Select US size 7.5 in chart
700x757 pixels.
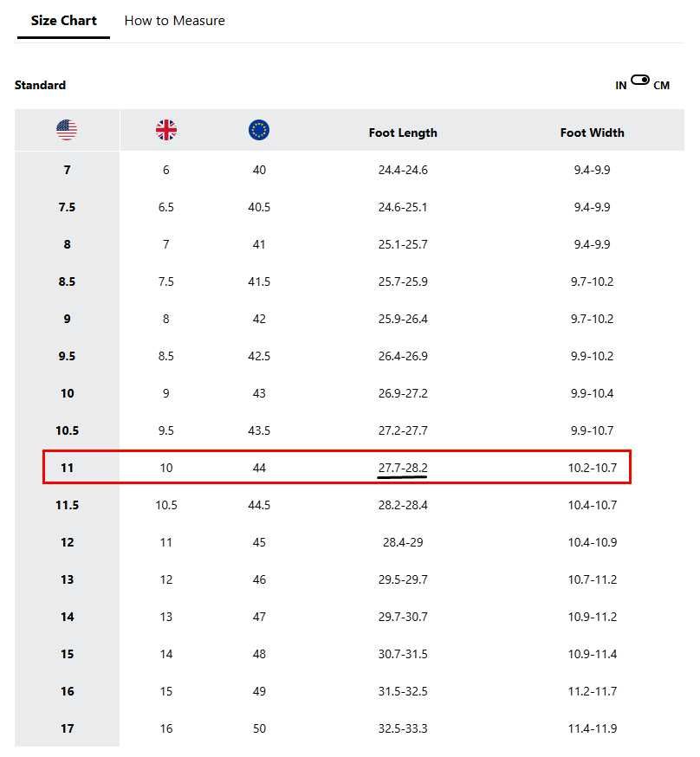click(x=67, y=207)
